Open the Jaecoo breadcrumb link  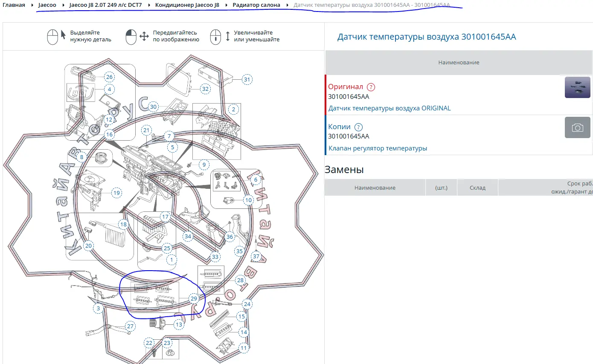(47, 5)
